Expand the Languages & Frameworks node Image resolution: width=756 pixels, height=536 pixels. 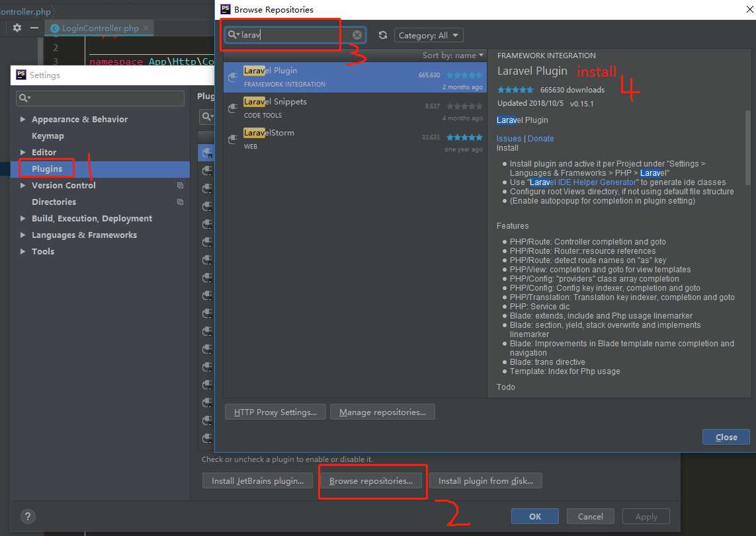click(x=23, y=235)
